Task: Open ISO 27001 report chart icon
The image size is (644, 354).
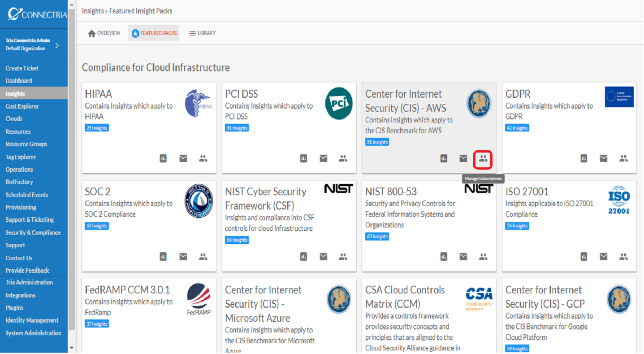Action: (x=584, y=256)
